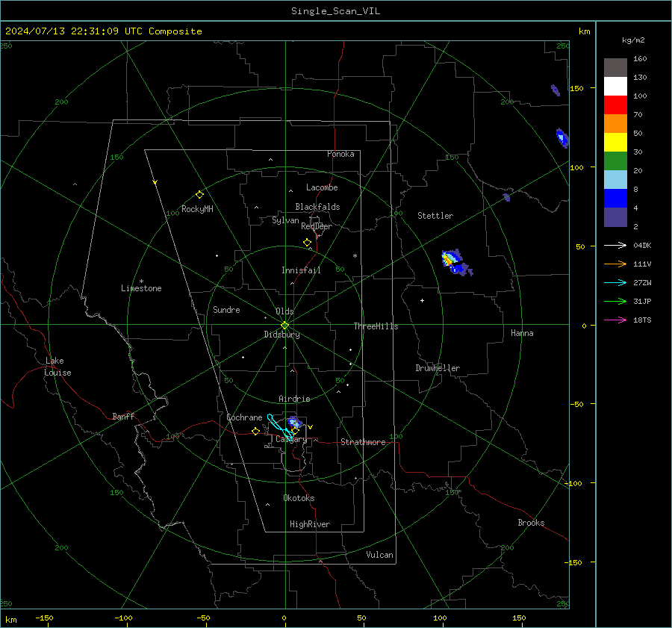The image size is (672, 628).
Task: Click the Sundre label
Action: pyautogui.click(x=226, y=310)
